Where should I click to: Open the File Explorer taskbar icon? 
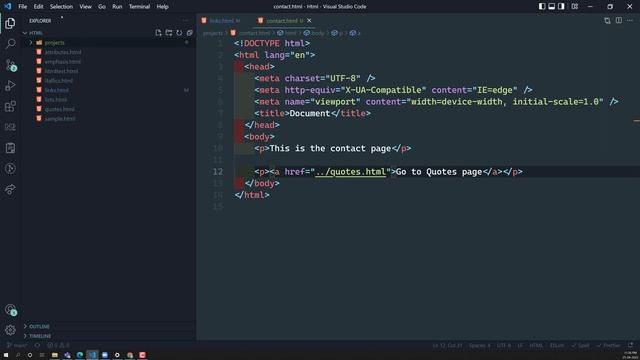point(55,355)
